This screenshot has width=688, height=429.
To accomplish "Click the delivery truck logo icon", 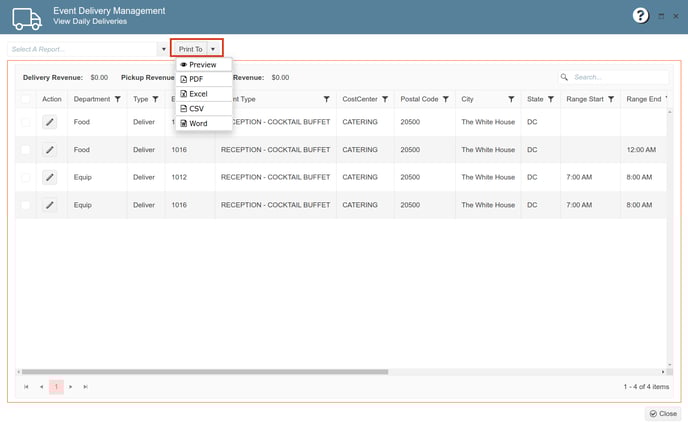I will [x=27, y=18].
